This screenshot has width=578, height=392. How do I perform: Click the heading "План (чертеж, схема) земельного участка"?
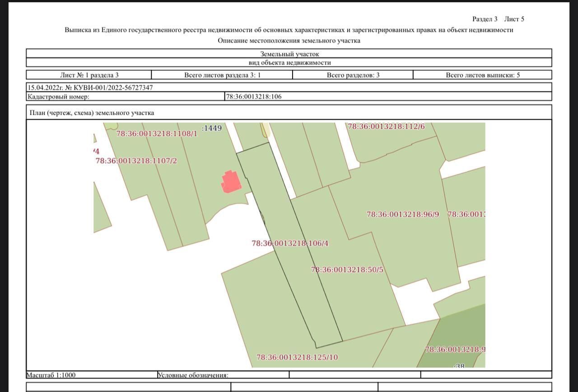tap(92, 113)
